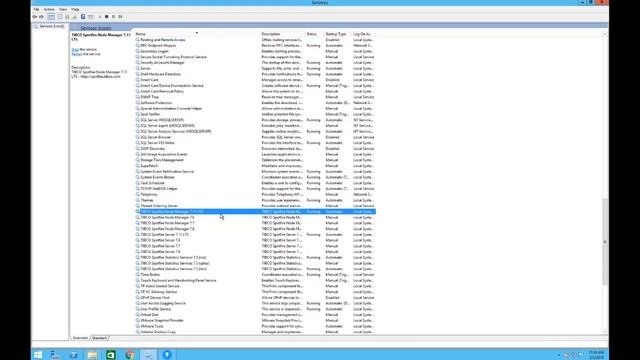Select the SNMP Trap service

click(x=149, y=97)
